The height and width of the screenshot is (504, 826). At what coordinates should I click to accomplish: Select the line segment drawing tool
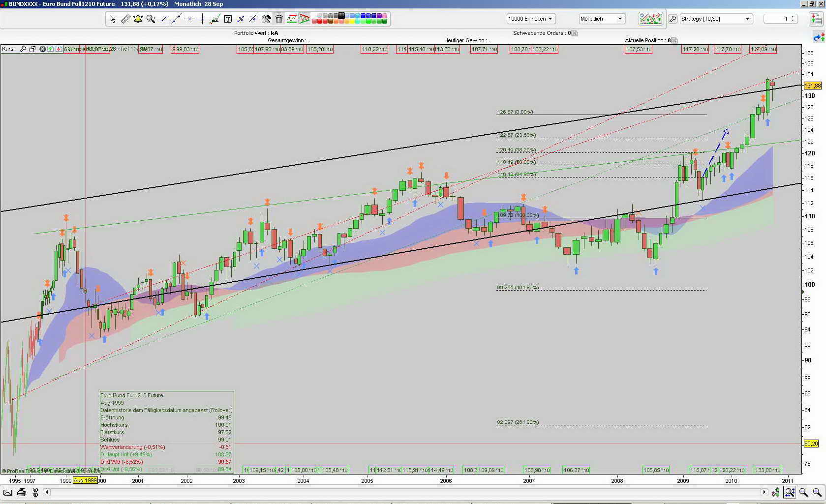(x=164, y=19)
